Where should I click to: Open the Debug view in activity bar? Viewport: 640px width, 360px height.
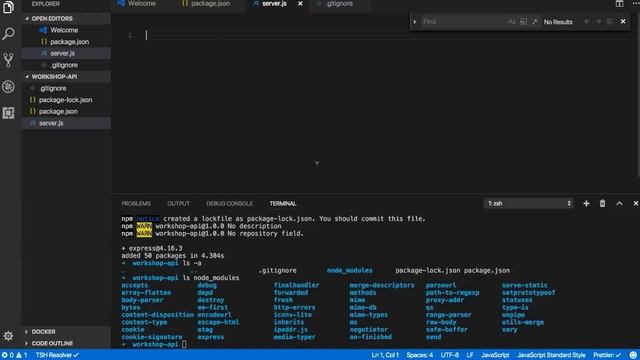(x=8, y=87)
